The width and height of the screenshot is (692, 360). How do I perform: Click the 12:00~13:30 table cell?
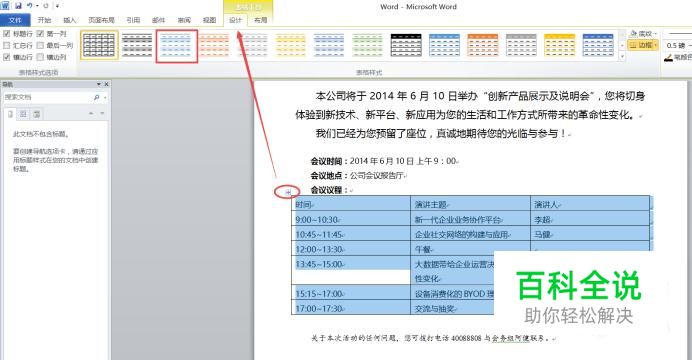[351, 249]
